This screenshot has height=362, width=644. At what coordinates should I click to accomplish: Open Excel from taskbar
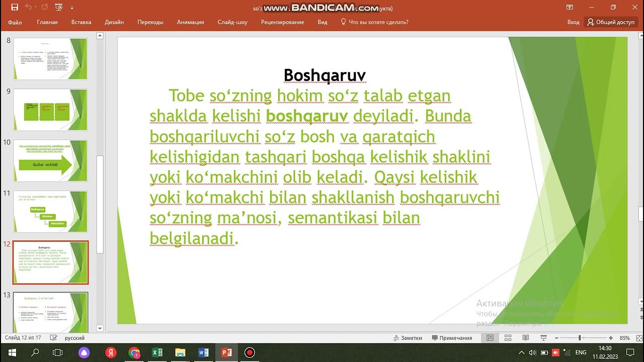tap(157, 352)
